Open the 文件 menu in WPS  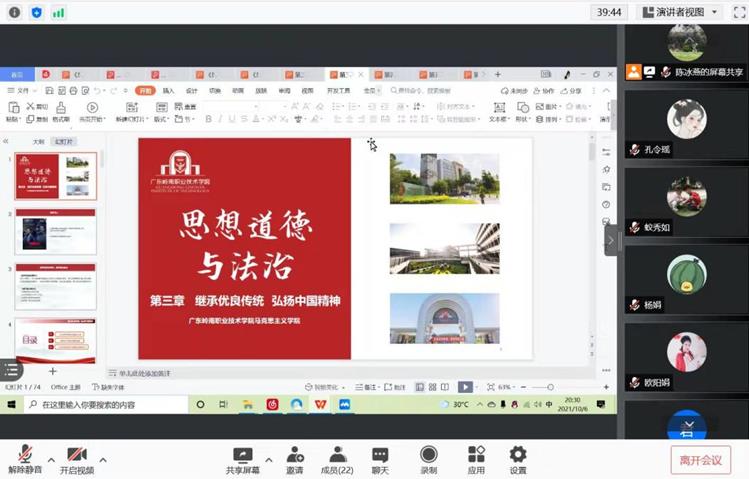pos(20,90)
